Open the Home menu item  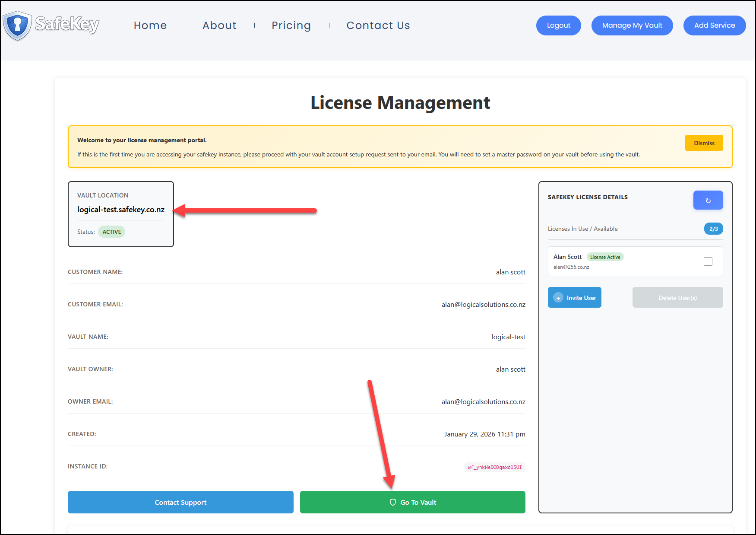click(x=150, y=25)
